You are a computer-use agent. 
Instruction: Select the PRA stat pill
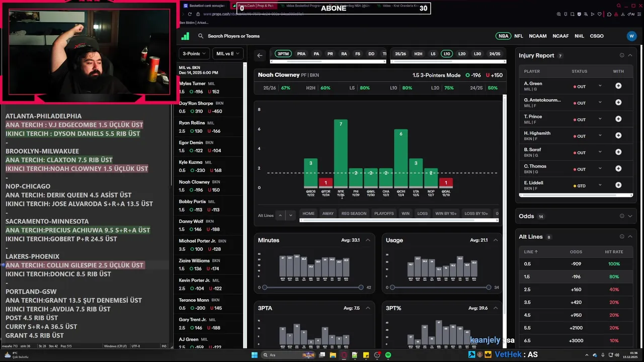[x=301, y=54]
